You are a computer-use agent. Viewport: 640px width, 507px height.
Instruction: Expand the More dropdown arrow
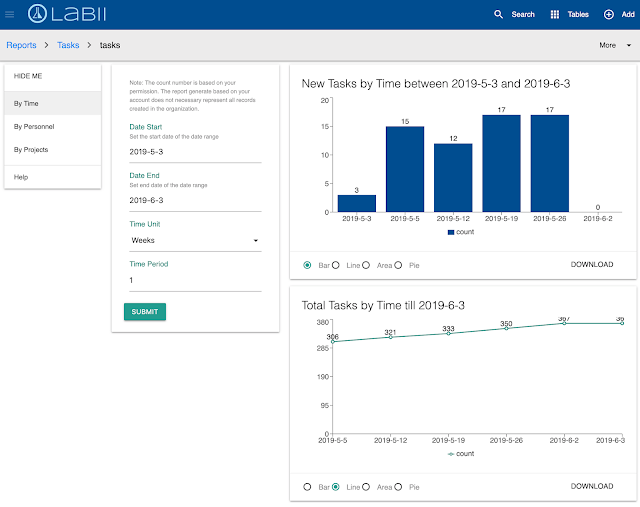[629, 45]
